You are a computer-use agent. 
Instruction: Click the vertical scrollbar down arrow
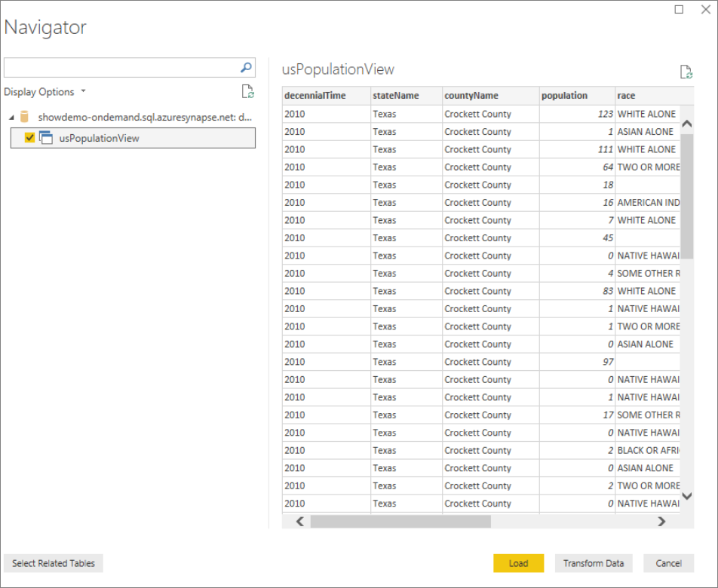(x=686, y=496)
